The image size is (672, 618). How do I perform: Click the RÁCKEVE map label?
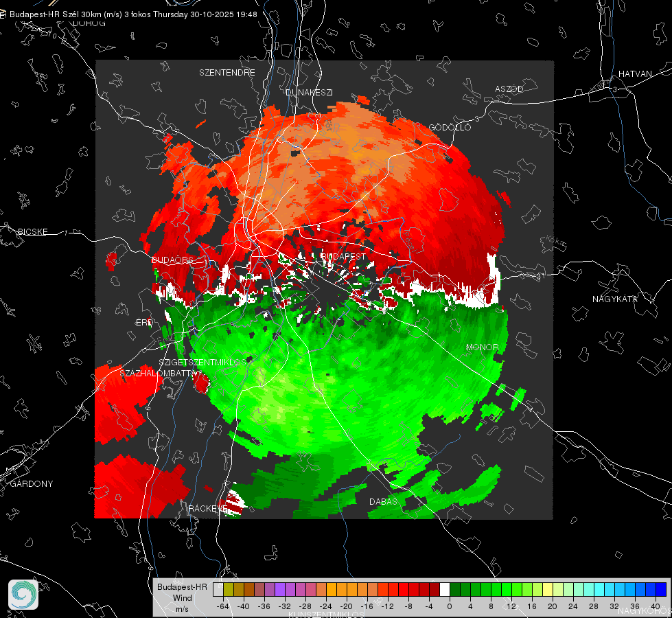click(x=208, y=509)
